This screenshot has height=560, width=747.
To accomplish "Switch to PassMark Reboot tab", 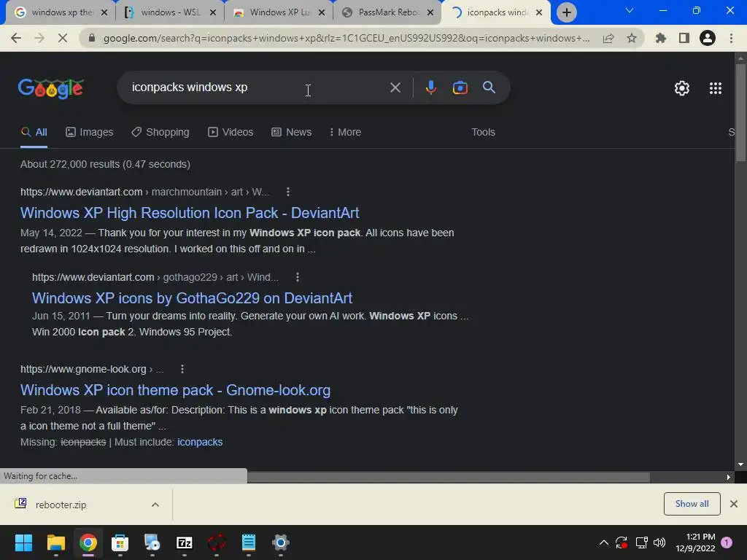I will [x=387, y=12].
